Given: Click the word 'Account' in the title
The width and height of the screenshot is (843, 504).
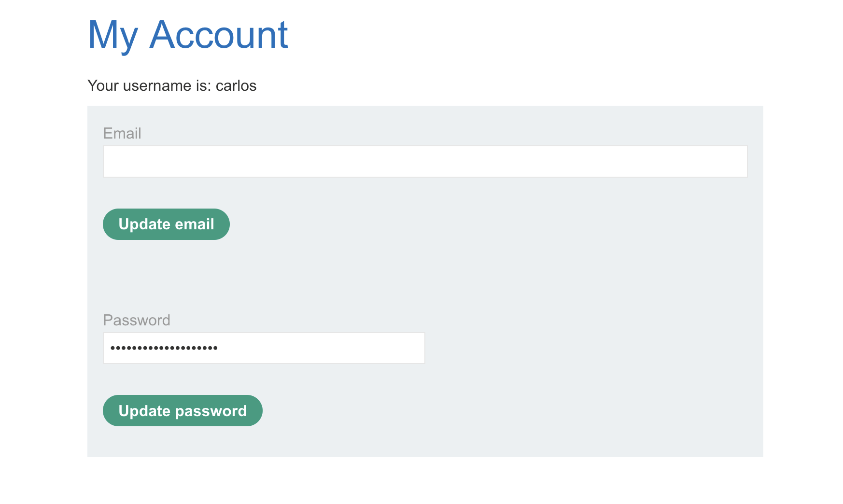Looking at the screenshot, I should [219, 35].
